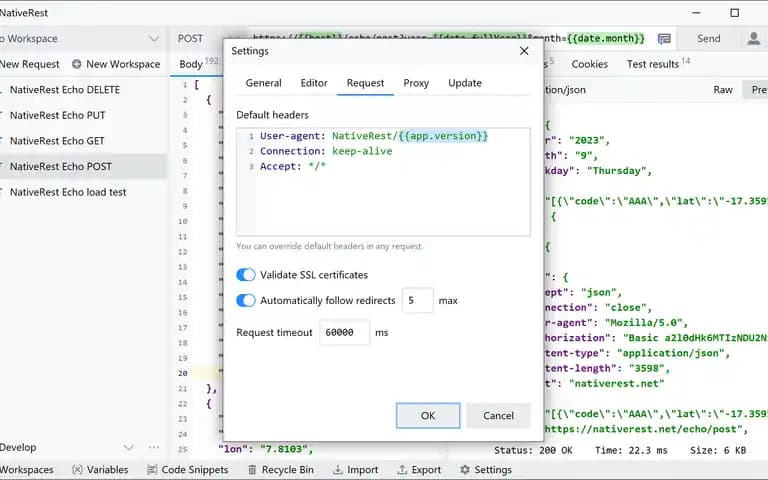The height and width of the screenshot is (480, 768).
Task: Open the Test results tab
Action: pos(653,64)
